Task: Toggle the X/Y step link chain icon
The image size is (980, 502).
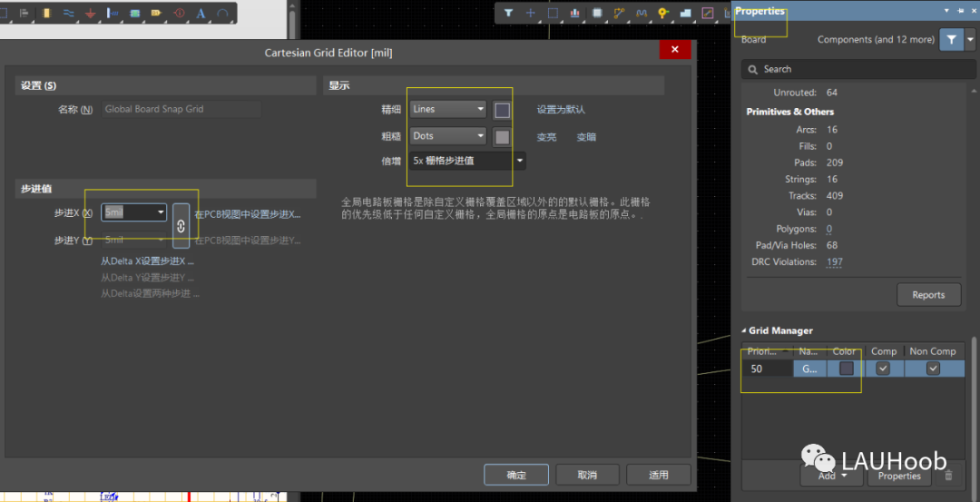Action: pyautogui.click(x=181, y=226)
